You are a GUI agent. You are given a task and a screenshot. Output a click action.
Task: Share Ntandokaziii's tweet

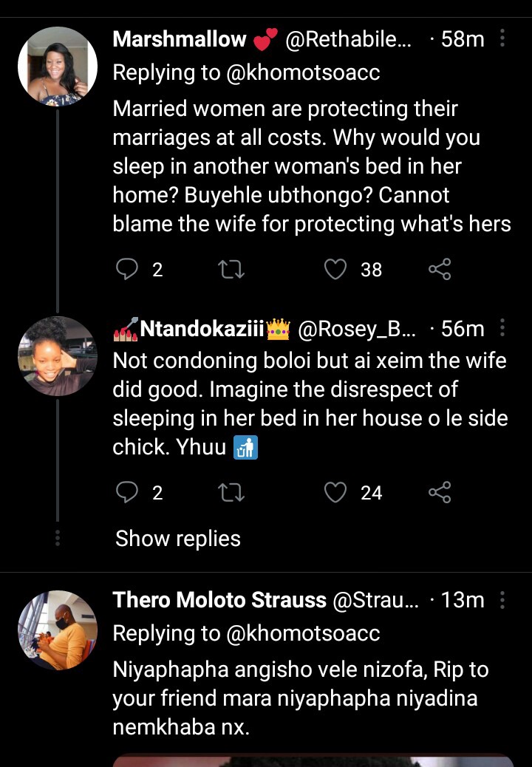[x=440, y=492]
